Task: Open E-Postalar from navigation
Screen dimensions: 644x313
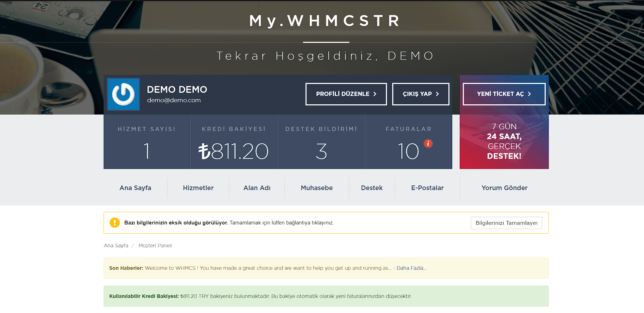Action: 427,188
